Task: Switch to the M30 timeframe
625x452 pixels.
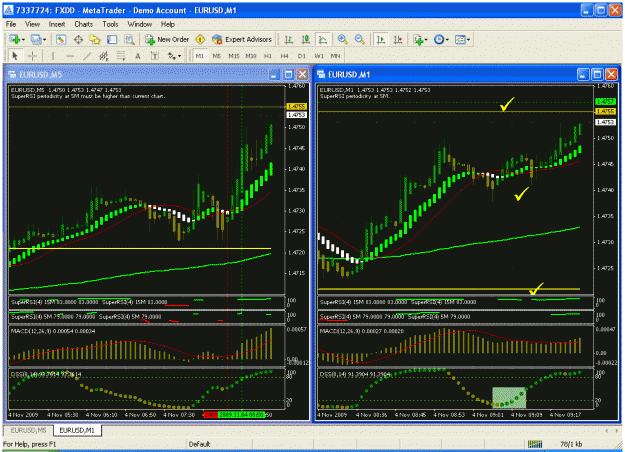Action: [x=251, y=56]
